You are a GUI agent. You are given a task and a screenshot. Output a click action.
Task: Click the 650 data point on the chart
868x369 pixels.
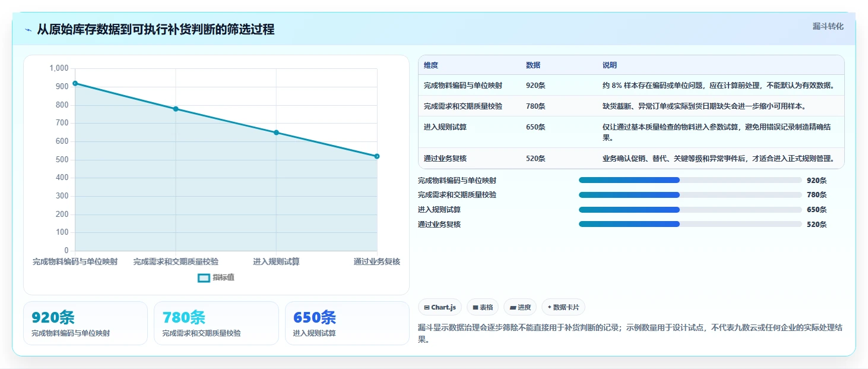point(276,133)
